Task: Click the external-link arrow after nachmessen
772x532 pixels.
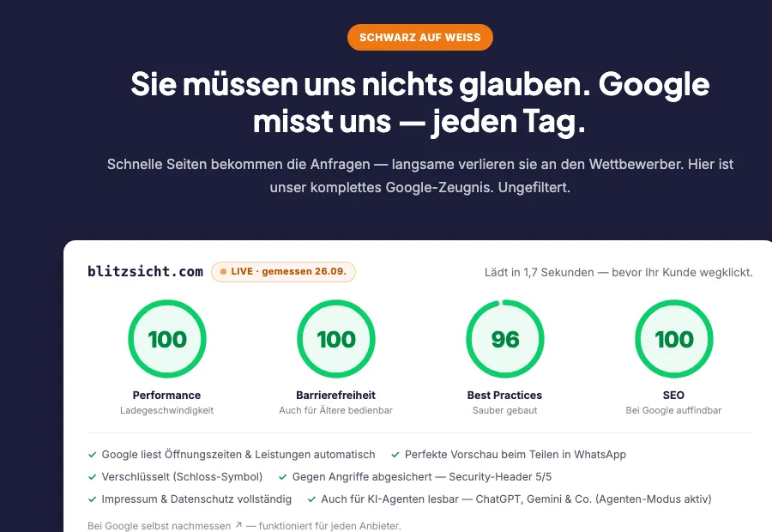Action: (x=238, y=525)
